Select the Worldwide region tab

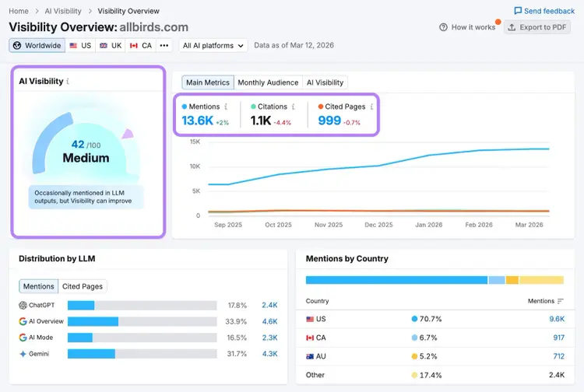click(37, 45)
